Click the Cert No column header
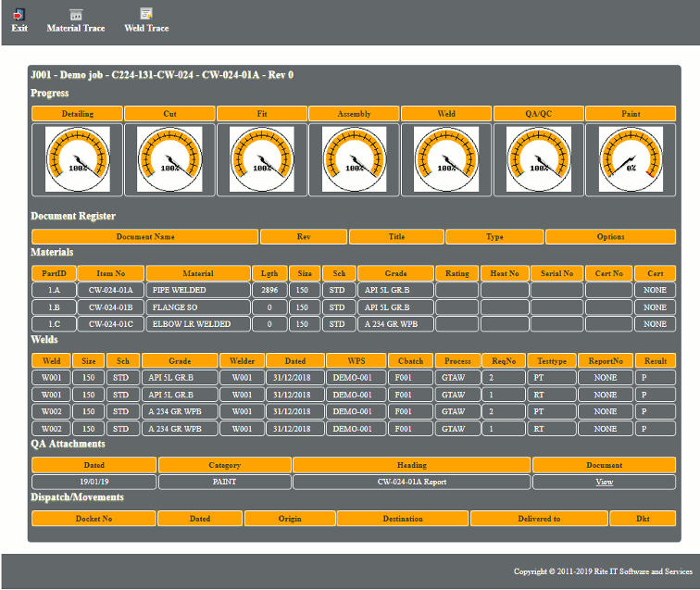This screenshot has width=700, height=590. [x=609, y=273]
